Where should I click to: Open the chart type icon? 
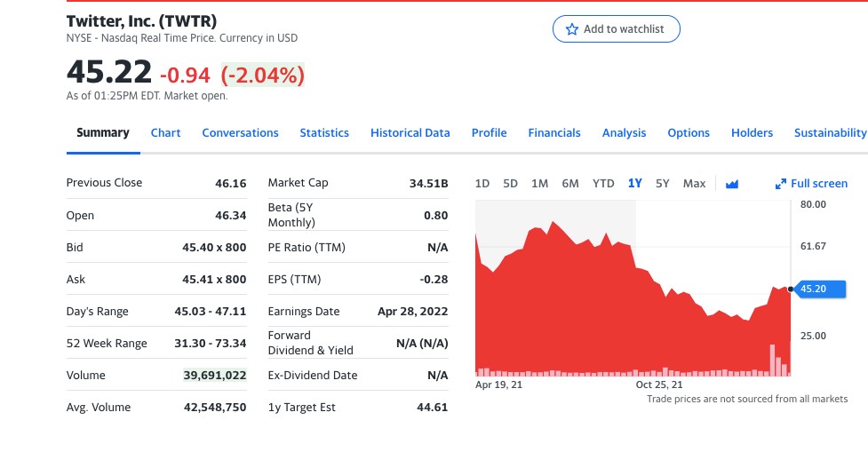732,184
